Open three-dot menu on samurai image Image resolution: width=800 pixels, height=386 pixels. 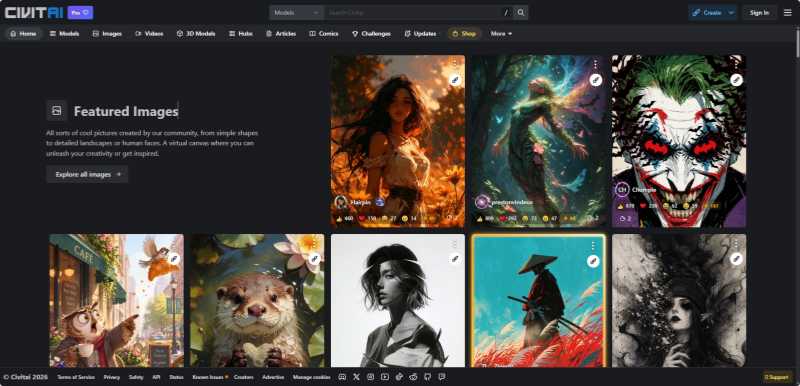(592, 245)
